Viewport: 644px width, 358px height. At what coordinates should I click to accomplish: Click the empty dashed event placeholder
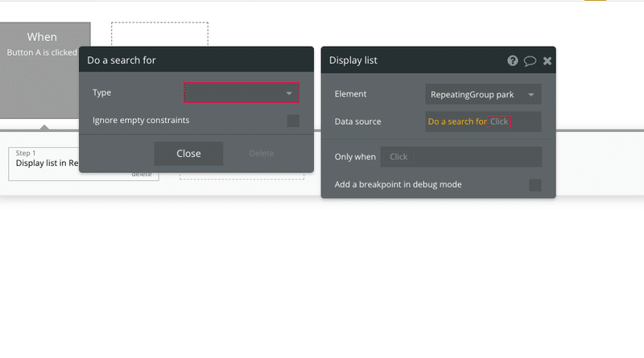point(159,35)
